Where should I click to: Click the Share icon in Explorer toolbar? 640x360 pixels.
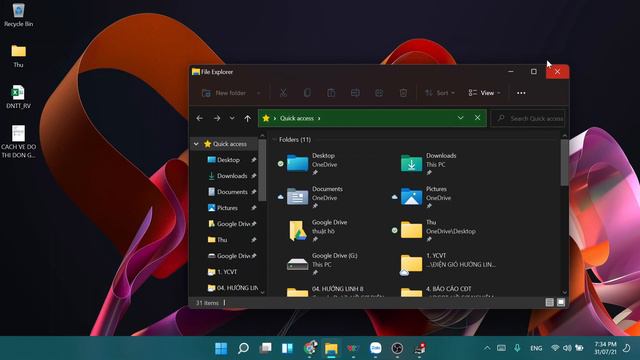(x=379, y=93)
